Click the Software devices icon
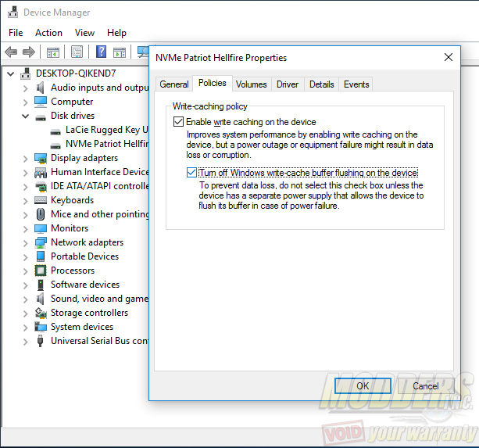This screenshot has width=479, height=448. [41, 285]
